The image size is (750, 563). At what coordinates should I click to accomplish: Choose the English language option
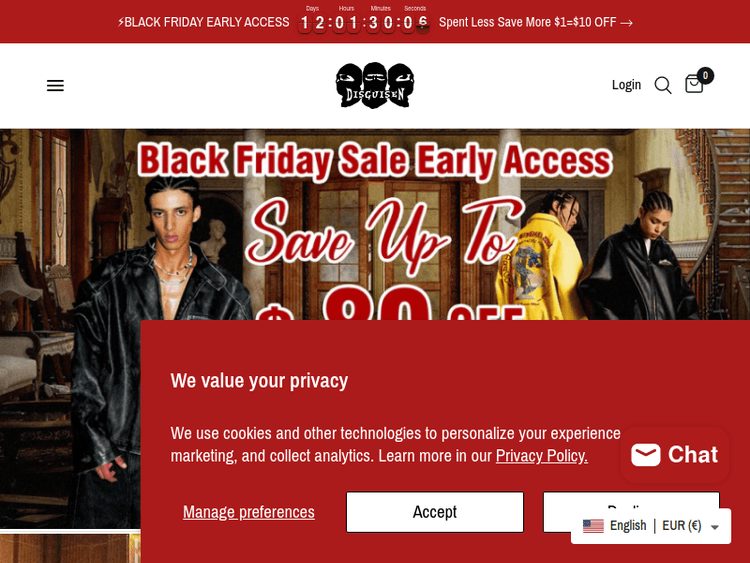[x=628, y=526]
